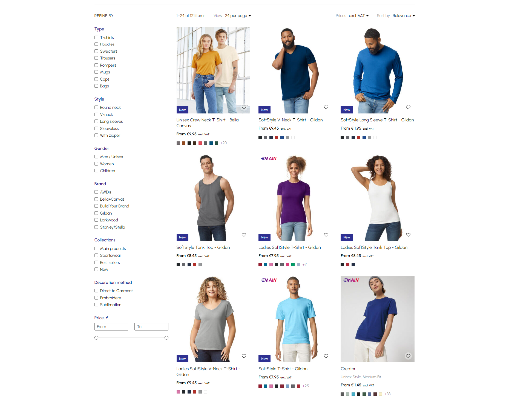Favorite the Ladies SoftStyle V-Neck T-Shirt
Viewport: 532px width, 399px height.
(244, 356)
